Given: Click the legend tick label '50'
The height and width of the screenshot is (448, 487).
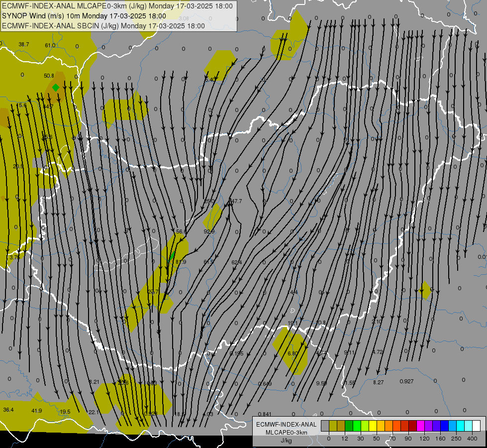Looking at the screenshot, I should (377, 439).
